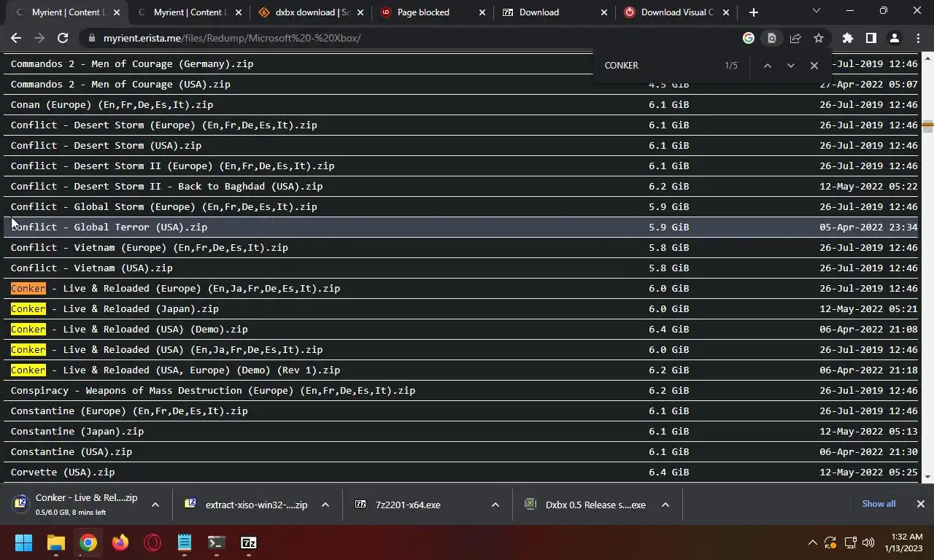Reload the current page
The height and width of the screenshot is (560, 934).
tap(63, 38)
